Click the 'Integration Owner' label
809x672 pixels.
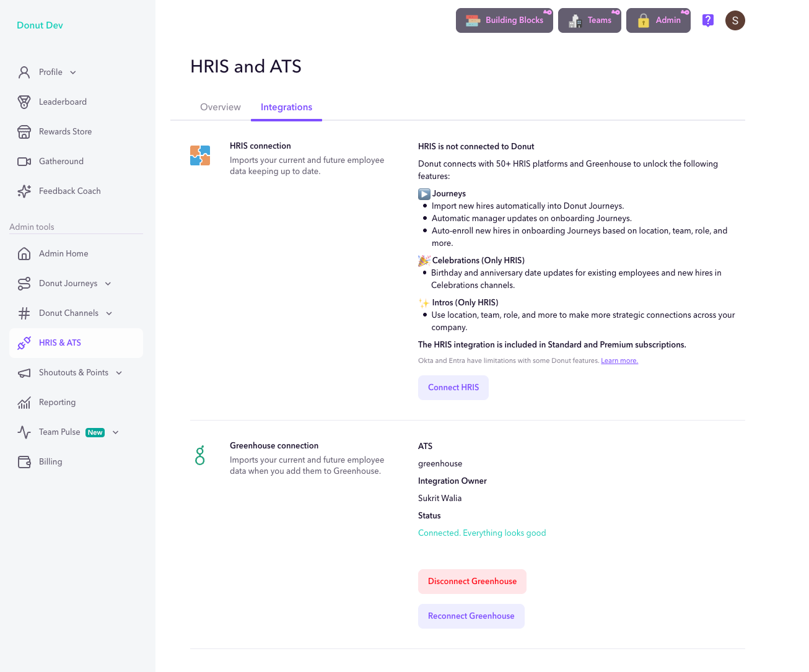(x=452, y=481)
